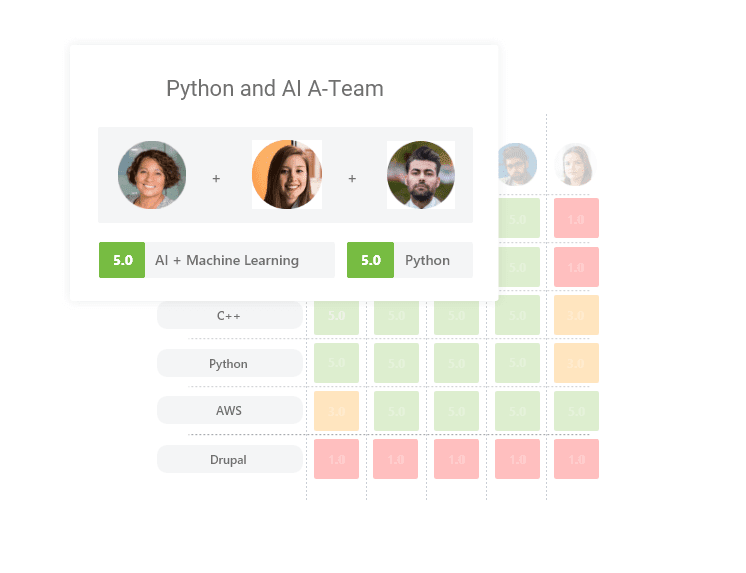Select the Drupal skill row label

[229, 460]
